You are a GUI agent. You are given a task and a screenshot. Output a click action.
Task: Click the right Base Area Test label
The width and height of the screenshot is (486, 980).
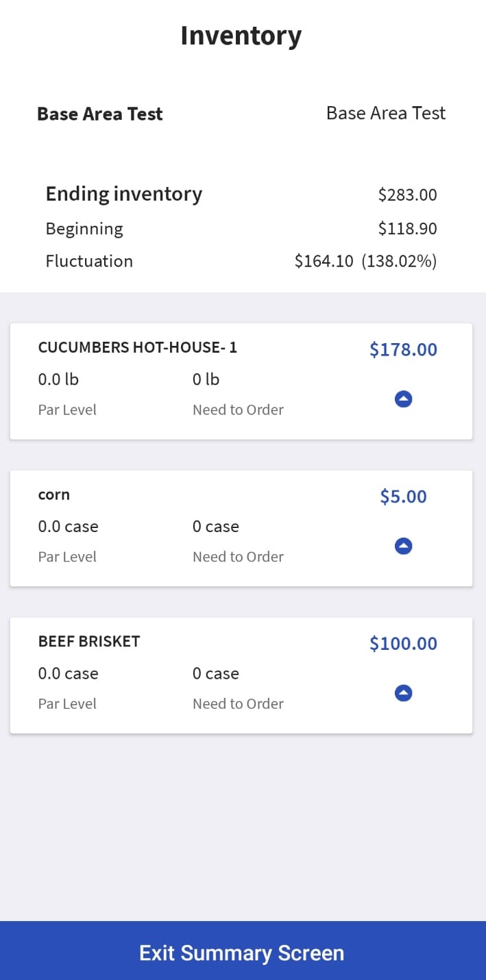pyautogui.click(x=386, y=113)
